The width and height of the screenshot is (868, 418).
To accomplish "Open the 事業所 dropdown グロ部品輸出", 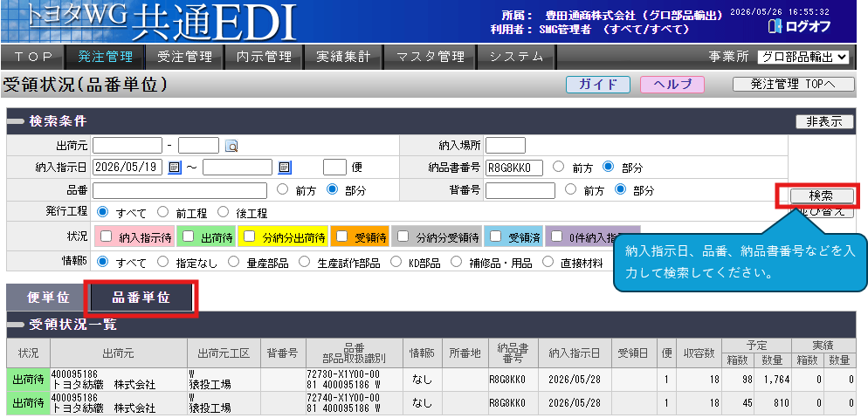I will coord(803,57).
